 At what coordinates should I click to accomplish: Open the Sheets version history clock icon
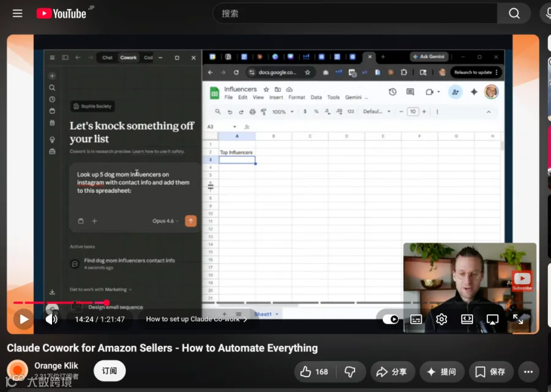click(392, 92)
